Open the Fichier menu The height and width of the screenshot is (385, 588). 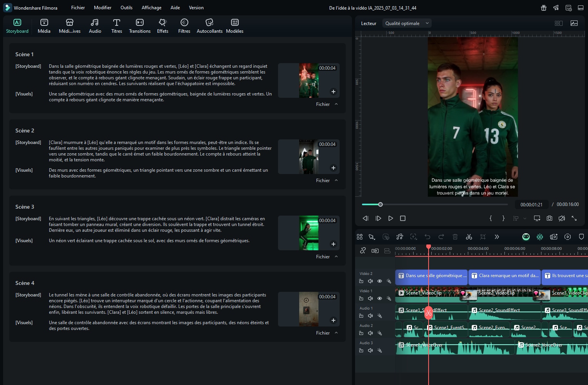78,8
